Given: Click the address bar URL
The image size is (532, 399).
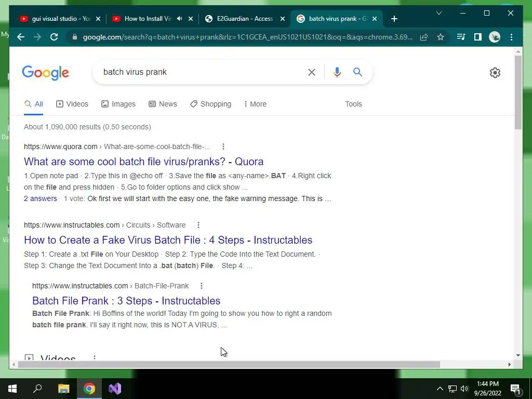Looking at the screenshot, I should click(x=248, y=37).
